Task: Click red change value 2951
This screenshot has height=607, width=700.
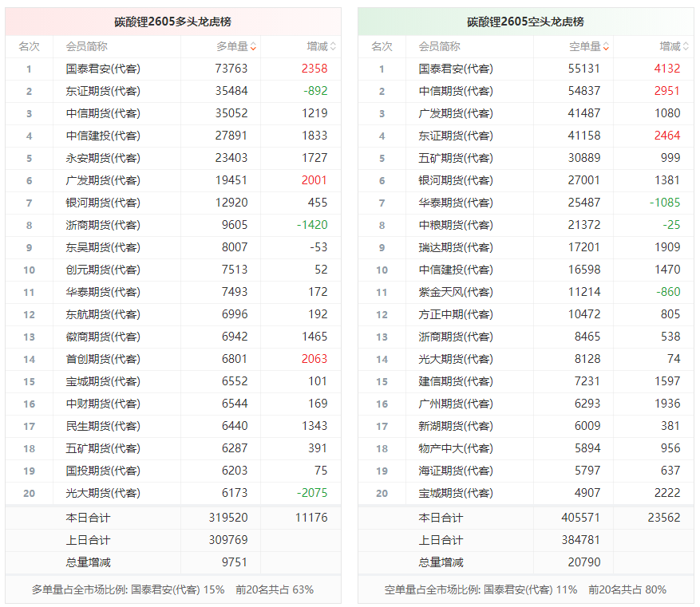Action: pyautogui.click(x=667, y=91)
